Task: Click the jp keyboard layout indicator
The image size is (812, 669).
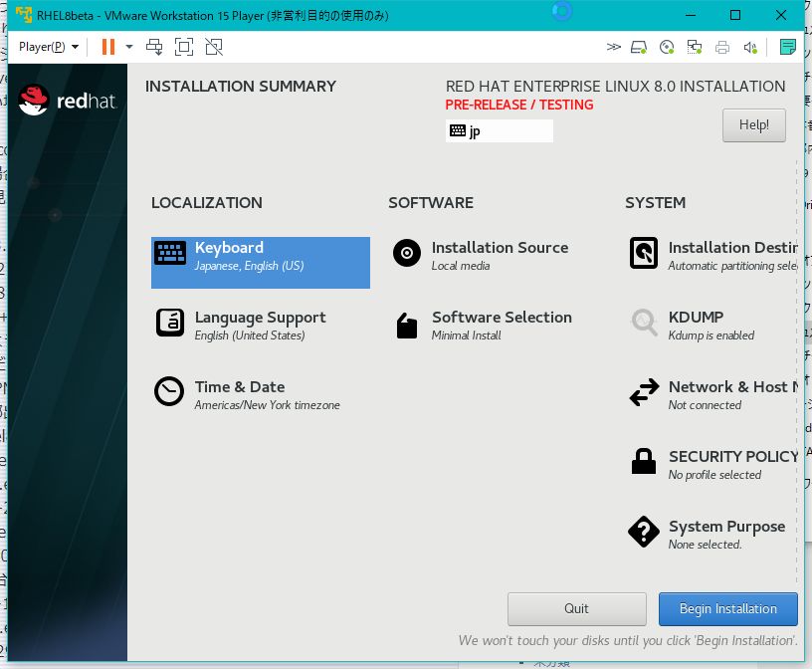Action: 500,130
